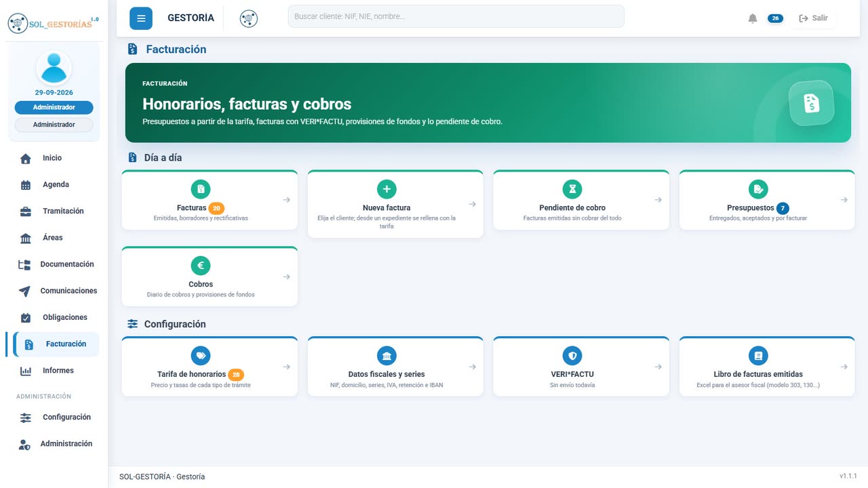Click the Tarifa de honorarios tags icon
Image resolution: width=868 pixels, height=488 pixels.
201,355
